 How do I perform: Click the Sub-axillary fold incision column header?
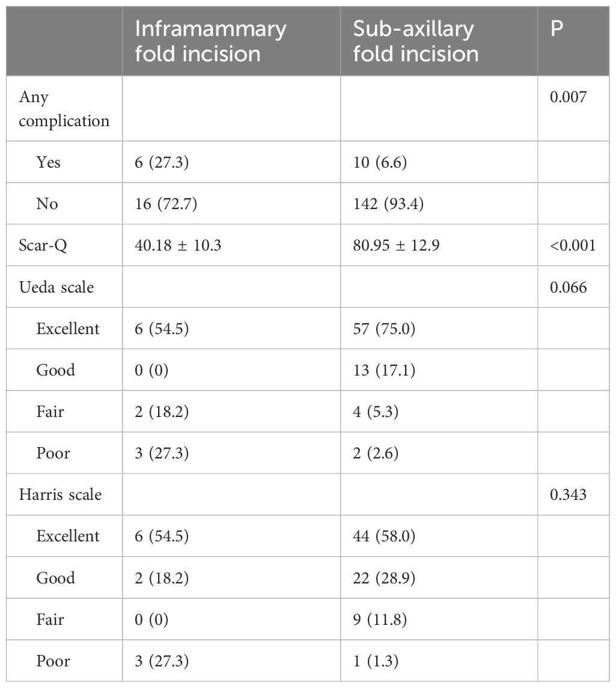pyautogui.click(x=415, y=41)
